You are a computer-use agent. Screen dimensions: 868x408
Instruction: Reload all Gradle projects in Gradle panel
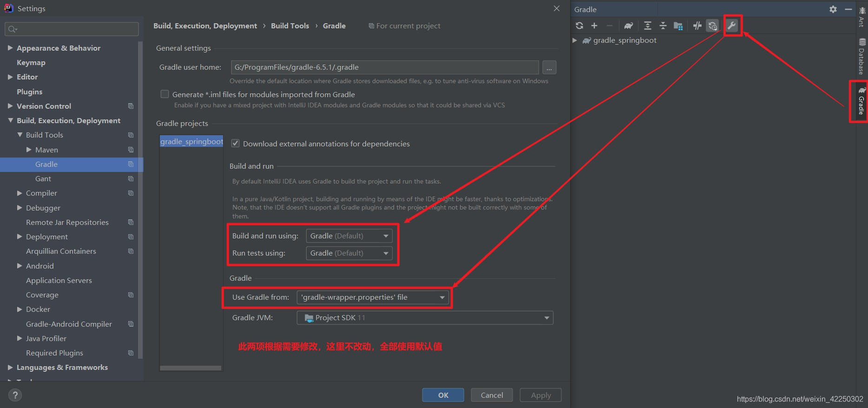coord(579,26)
